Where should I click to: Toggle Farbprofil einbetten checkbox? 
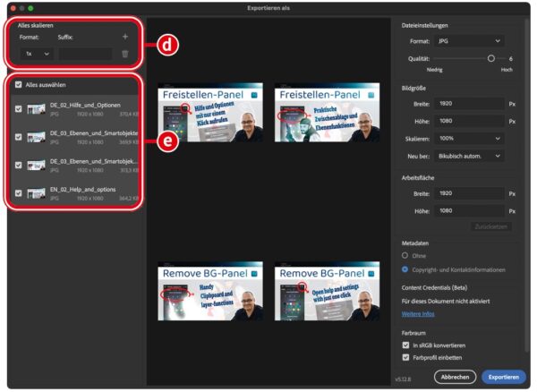[x=405, y=357]
